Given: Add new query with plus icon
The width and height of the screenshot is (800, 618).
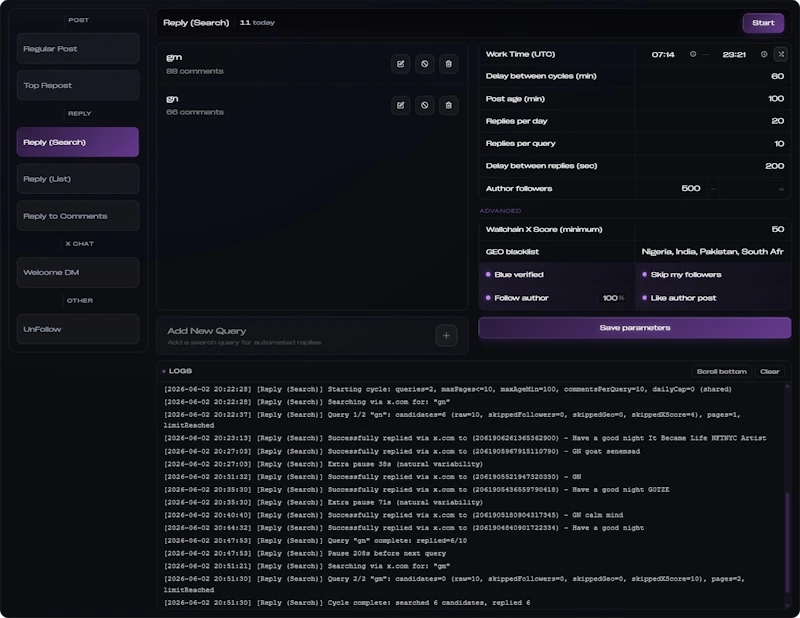Looking at the screenshot, I should (446, 336).
